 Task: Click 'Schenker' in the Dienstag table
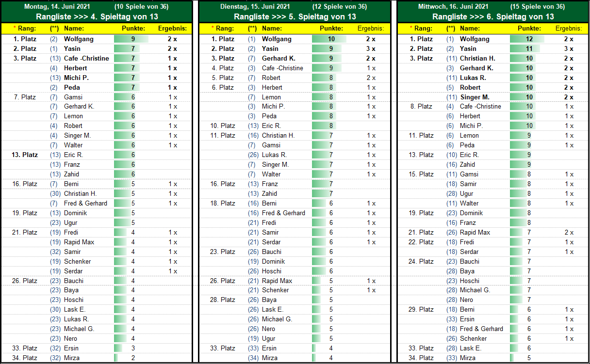275,290
